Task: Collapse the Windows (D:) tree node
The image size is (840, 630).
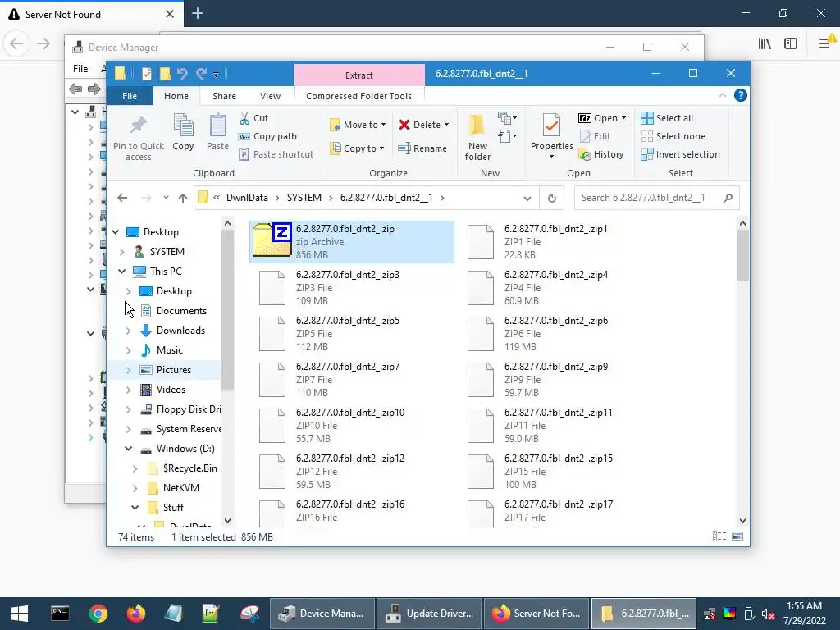Action: [x=129, y=449]
